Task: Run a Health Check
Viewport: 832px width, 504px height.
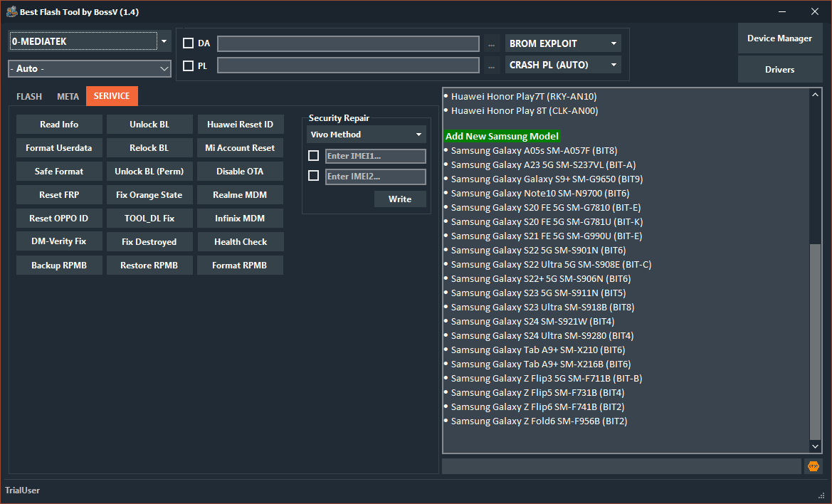Action: pos(240,241)
